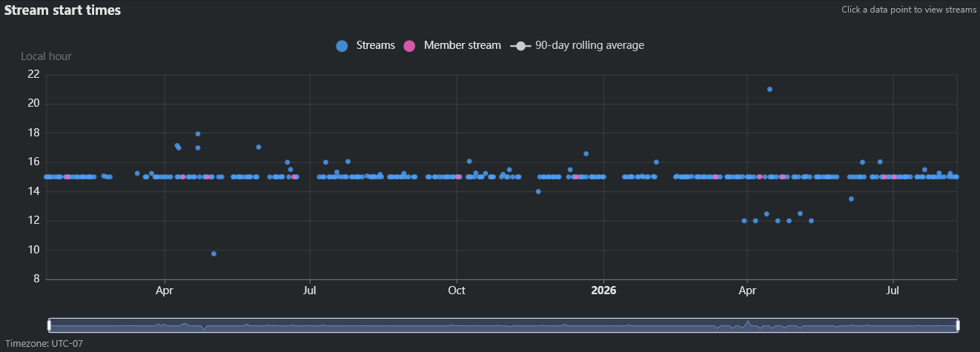Click the 'Stream start times' heading

coord(63,10)
